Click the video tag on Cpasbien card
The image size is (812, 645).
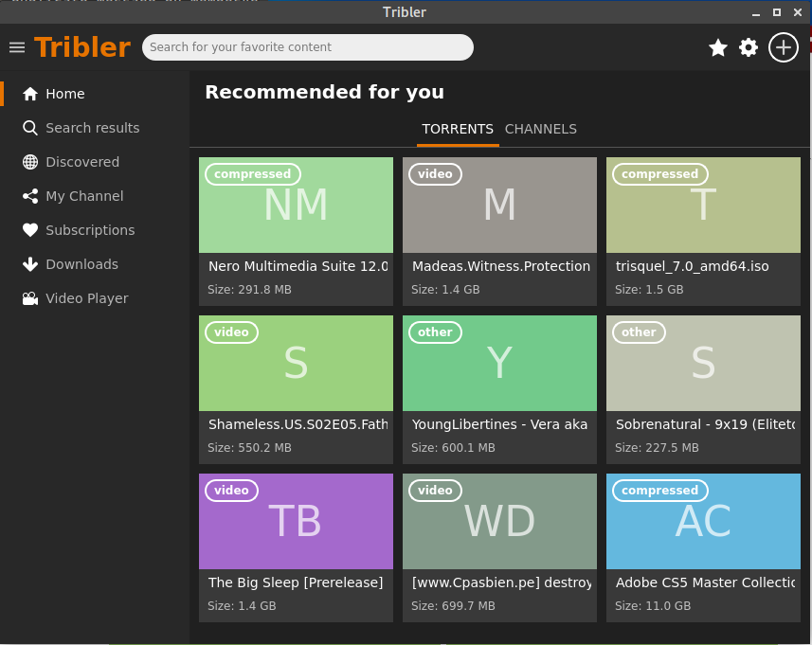[435, 491]
